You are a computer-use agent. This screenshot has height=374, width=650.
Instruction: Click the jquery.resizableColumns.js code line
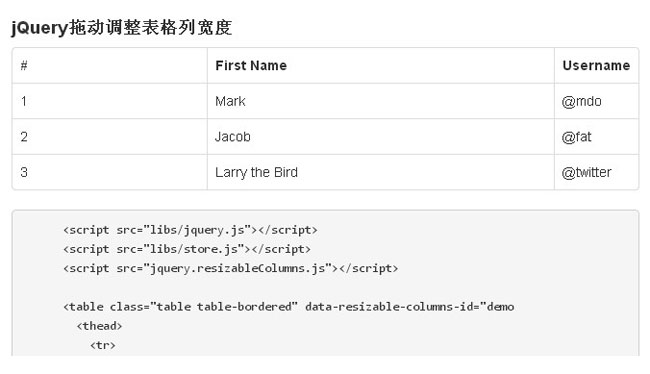coord(230,268)
